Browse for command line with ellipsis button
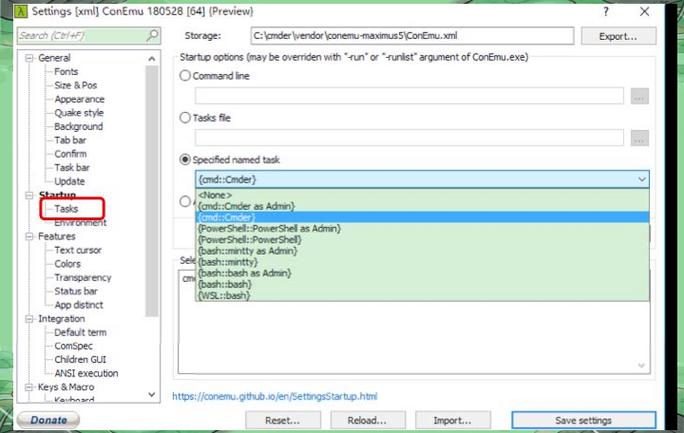The height and width of the screenshot is (433, 684). (640, 96)
